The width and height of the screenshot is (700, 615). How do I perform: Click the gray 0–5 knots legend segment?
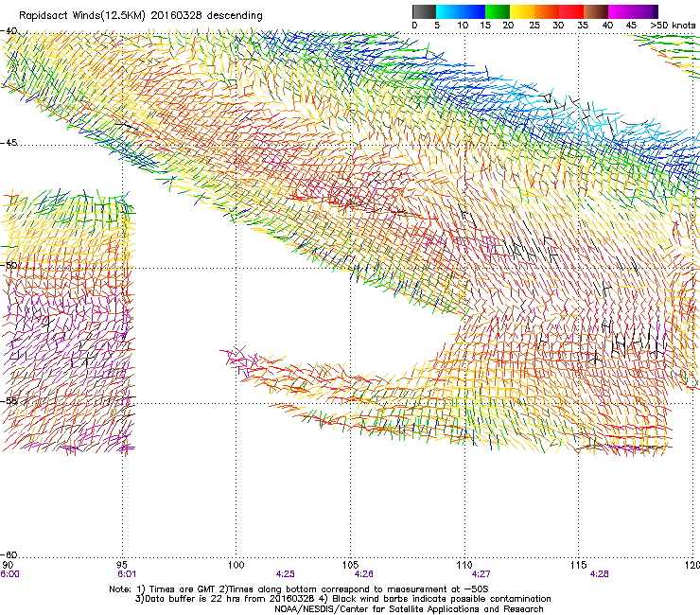tap(424, 11)
